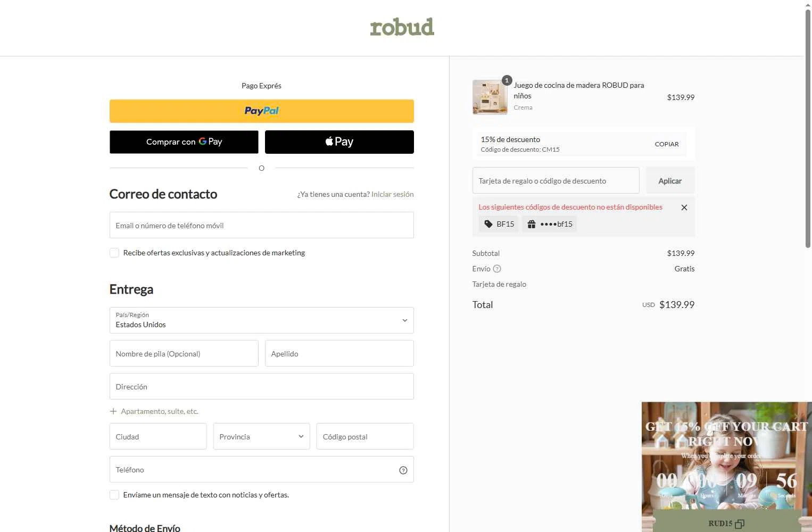Image resolution: width=812 pixels, height=532 pixels.
Task: Focus the Dirección input
Action: [261, 386]
